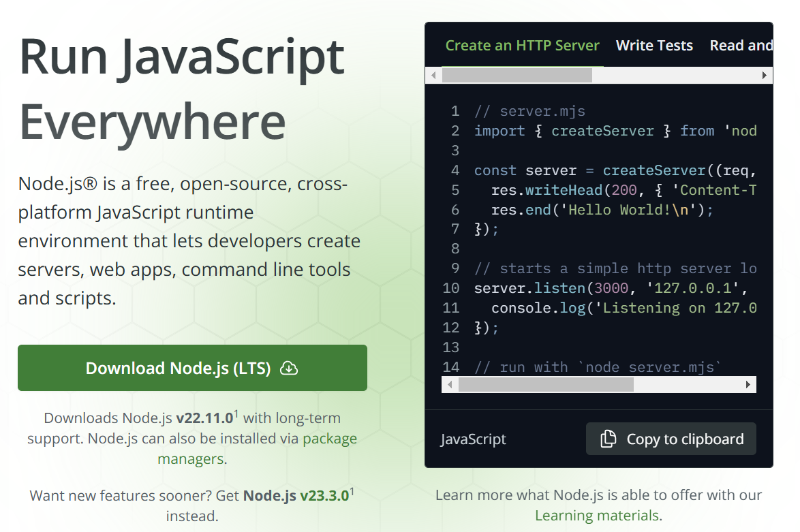Click the 'v22.11.0' version text
This screenshot has height=532, width=800.
pos(204,418)
